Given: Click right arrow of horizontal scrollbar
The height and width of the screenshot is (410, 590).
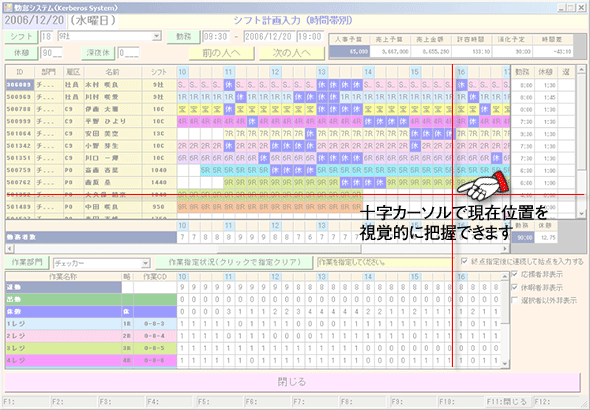Looking at the screenshot, I should pos(505,249).
